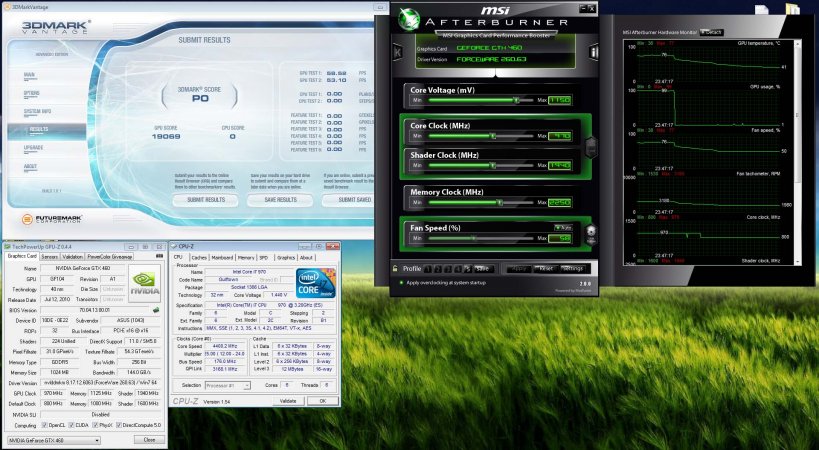The width and height of the screenshot is (819, 450).
Task: Open the GPU selection dropdown in GPU-Z
Action: (x=53, y=441)
